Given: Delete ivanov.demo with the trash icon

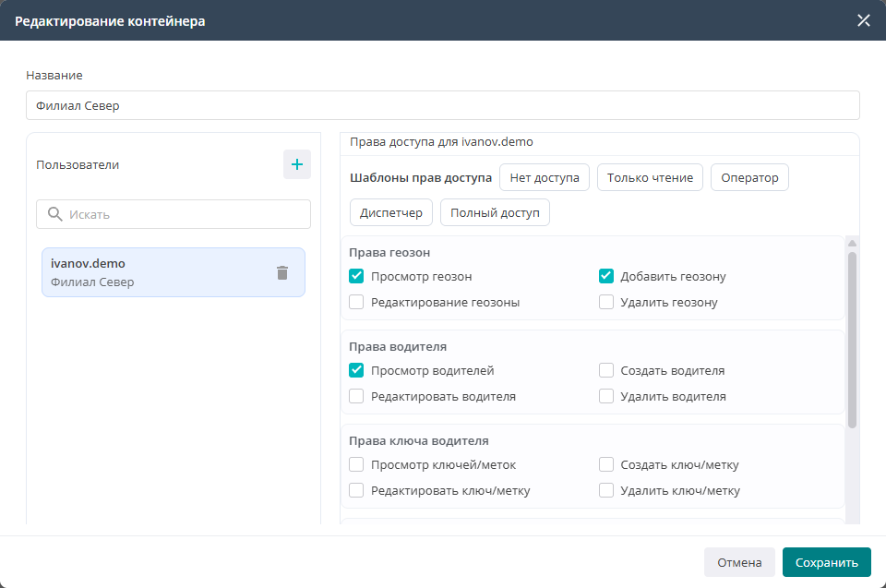Looking at the screenshot, I should [282, 272].
